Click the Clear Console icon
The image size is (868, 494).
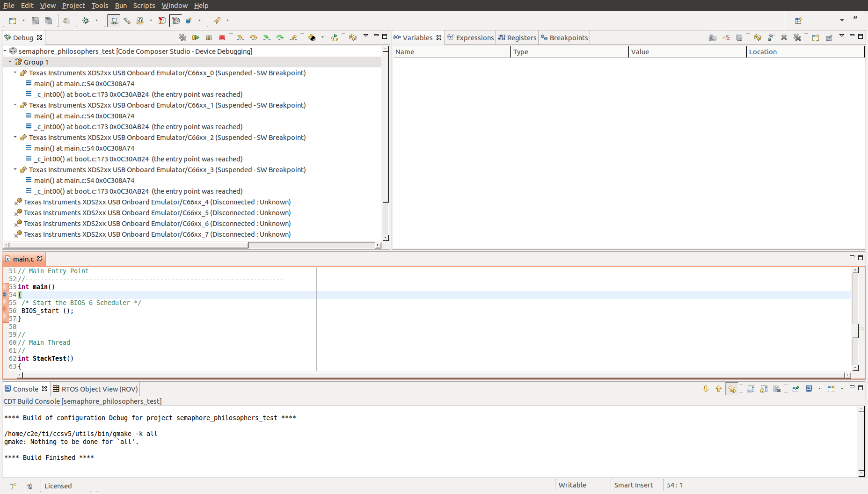pos(777,389)
